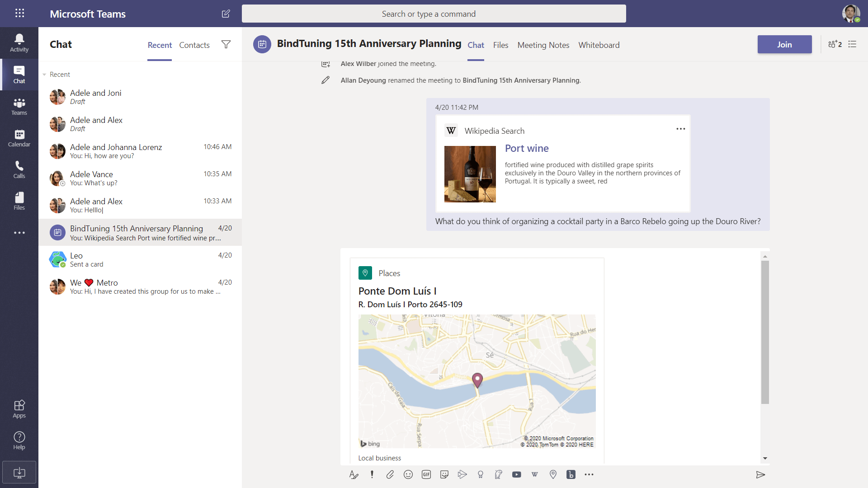Open the Leo chat

point(140,259)
